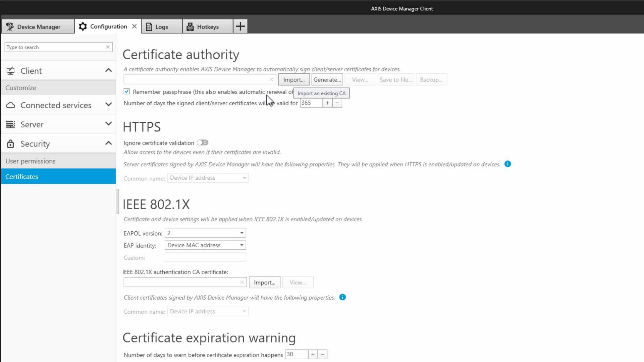The height and width of the screenshot is (362, 644).
Task: Increase signed certificate validity days
Action: (327, 103)
